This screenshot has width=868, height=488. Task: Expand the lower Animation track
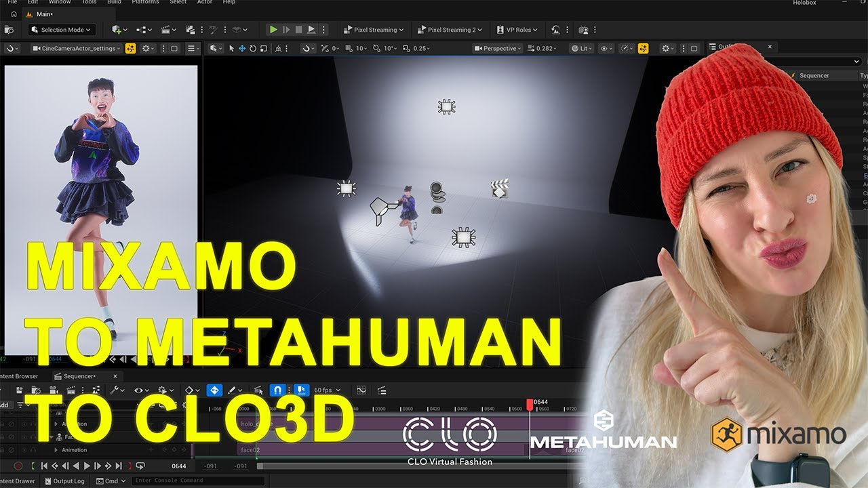[56, 450]
